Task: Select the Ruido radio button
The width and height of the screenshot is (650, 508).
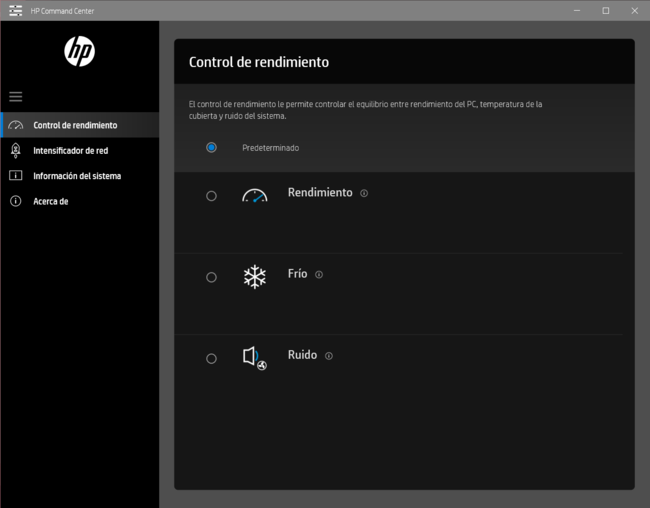Action: click(x=211, y=358)
